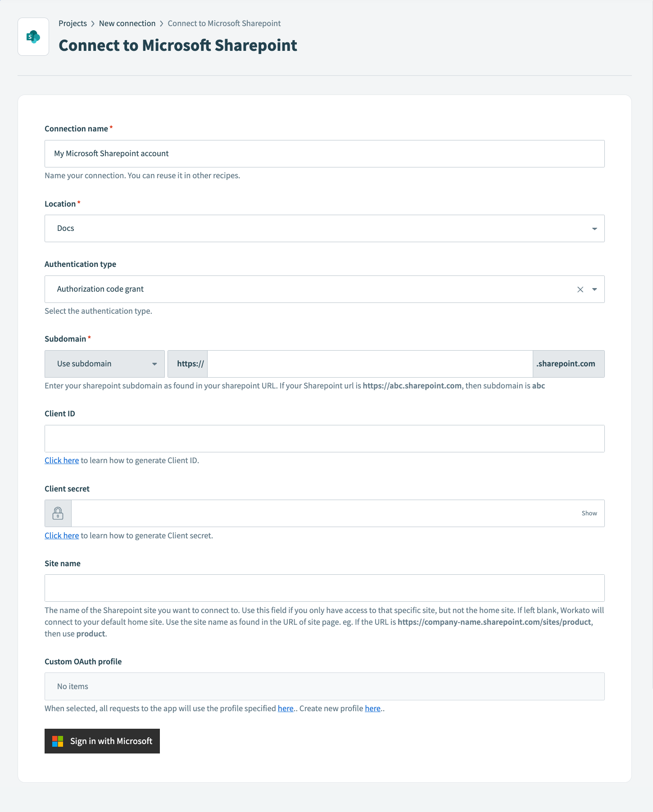The width and height of the screenshot is (653, 812).
Task: Click the 'Select the authentication type.' hint
Action: tap(98, 311)
